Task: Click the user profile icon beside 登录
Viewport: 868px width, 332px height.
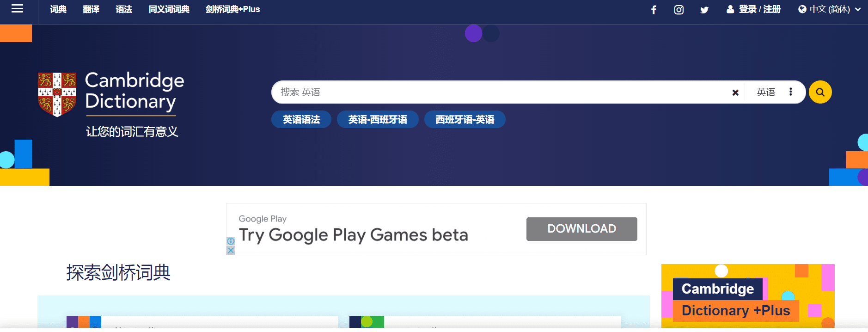Action: [730, 9]
